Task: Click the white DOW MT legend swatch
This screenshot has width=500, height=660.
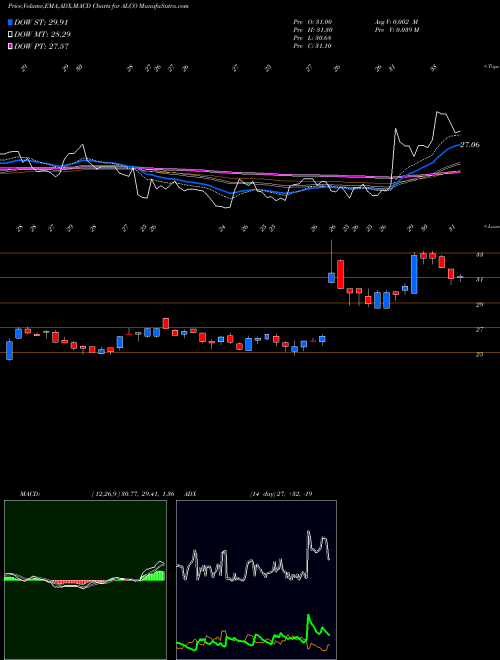Action: pyautogui.click(x=10, y=35)
